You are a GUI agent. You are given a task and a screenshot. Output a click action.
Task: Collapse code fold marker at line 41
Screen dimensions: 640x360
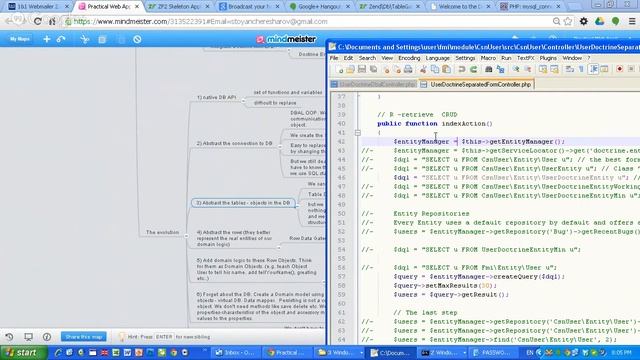click(x=358, y=133)
